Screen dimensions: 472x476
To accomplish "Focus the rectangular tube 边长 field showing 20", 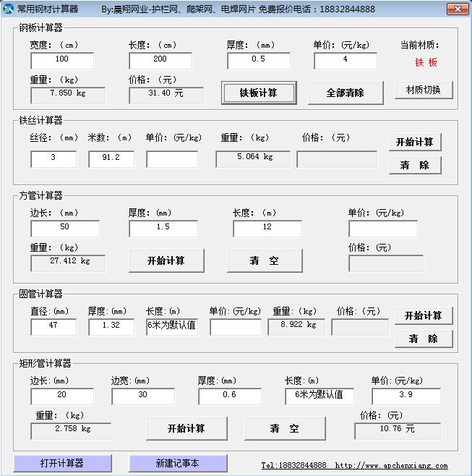I will [62, 396].
